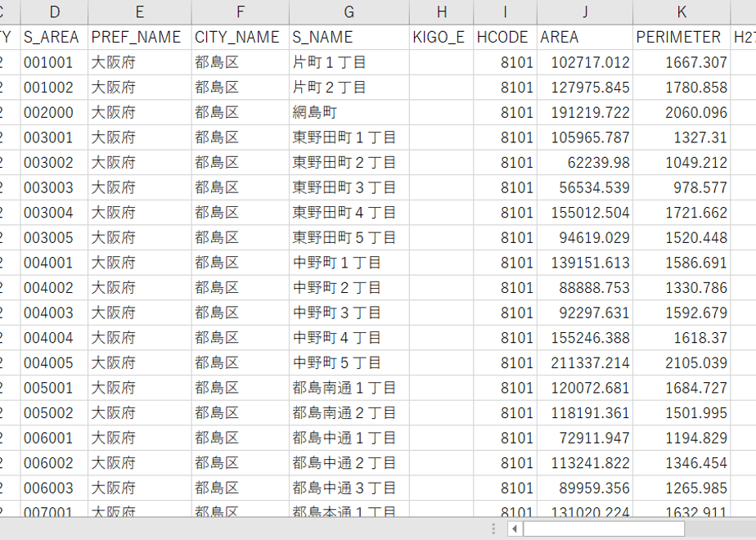The height and width of the screenshot is (540, 756).
Task: Select the PERIMETER header cell
Action: coord(682,37)
